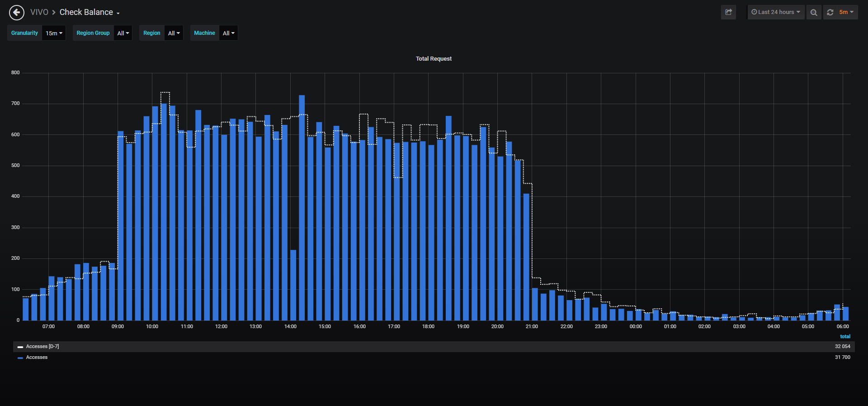Screen dimensions: 868x406
Task: Click the refresh dashboard icon
Action: tap(830, 12)
